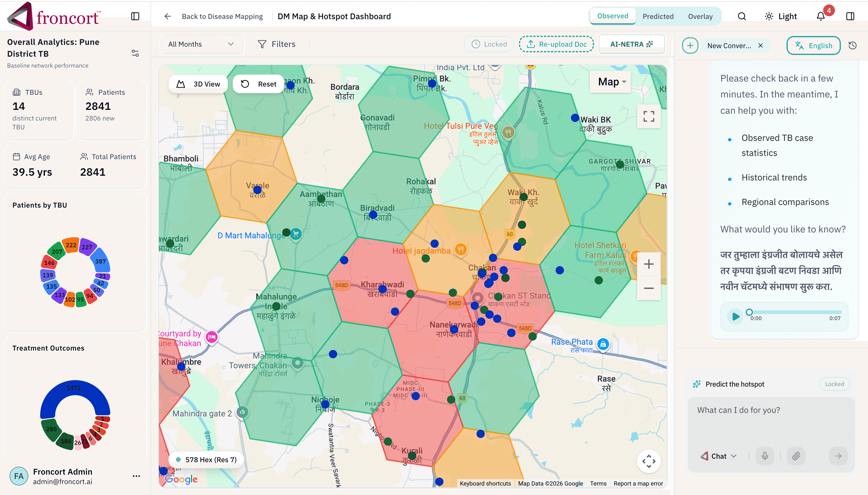Open the All Months dropdown
868x495 pixels.
pyautogui.click(x=202, y=44)
